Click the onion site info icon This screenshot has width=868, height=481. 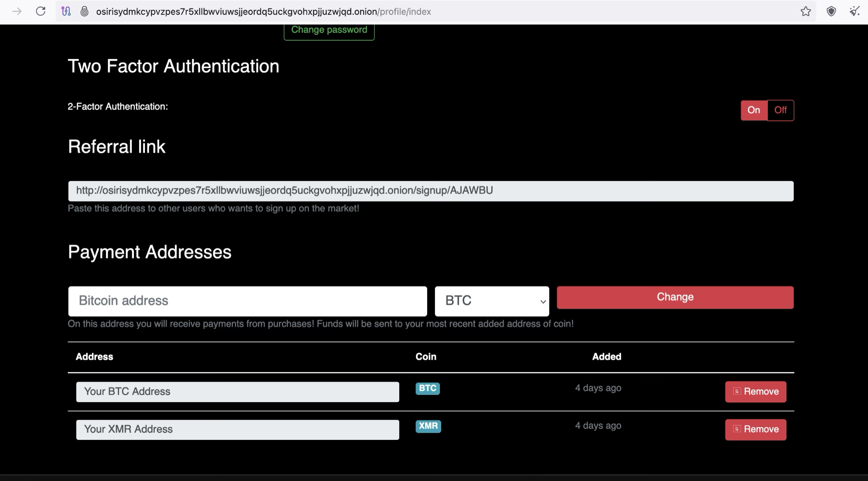pyautogui.click(x=84, y=11)
